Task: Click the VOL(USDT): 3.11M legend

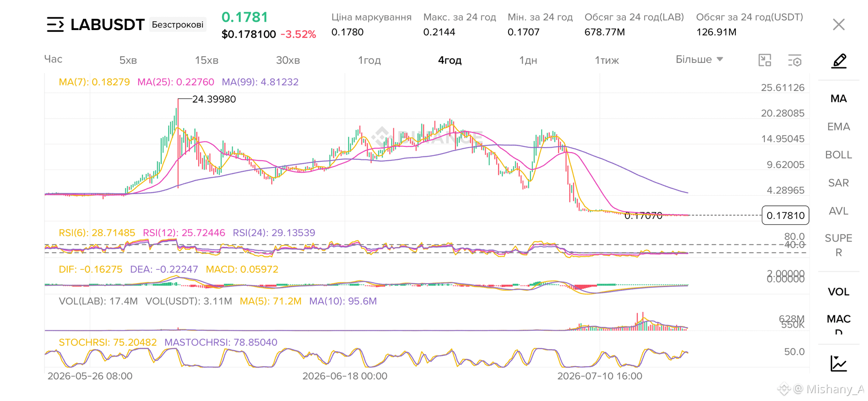Action: click(x=189, y=301)
